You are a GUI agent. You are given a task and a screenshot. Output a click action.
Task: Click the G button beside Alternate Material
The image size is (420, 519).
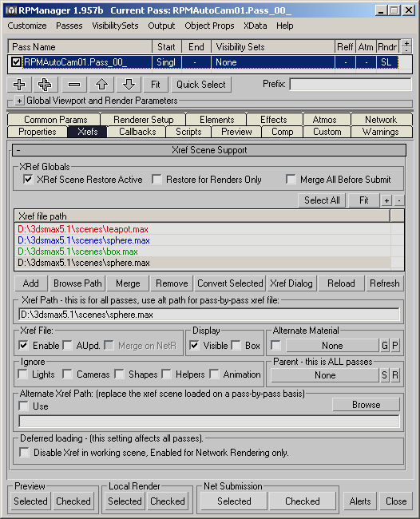[x=384, y=346]
